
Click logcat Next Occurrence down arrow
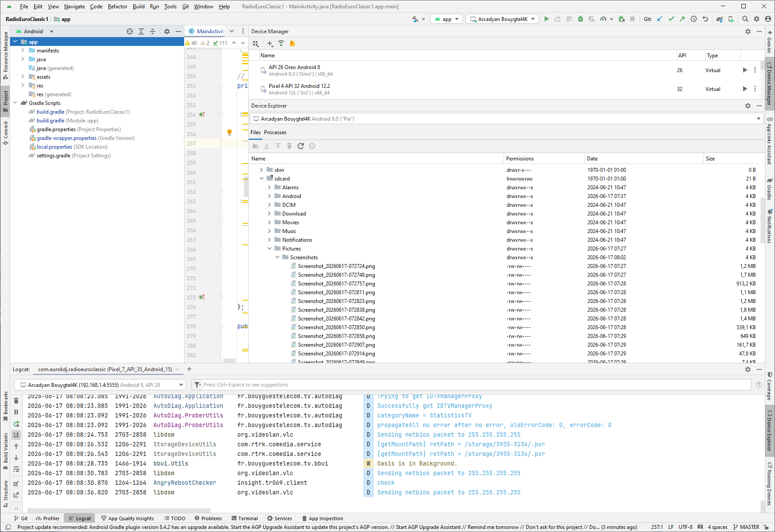click(16, 458)
